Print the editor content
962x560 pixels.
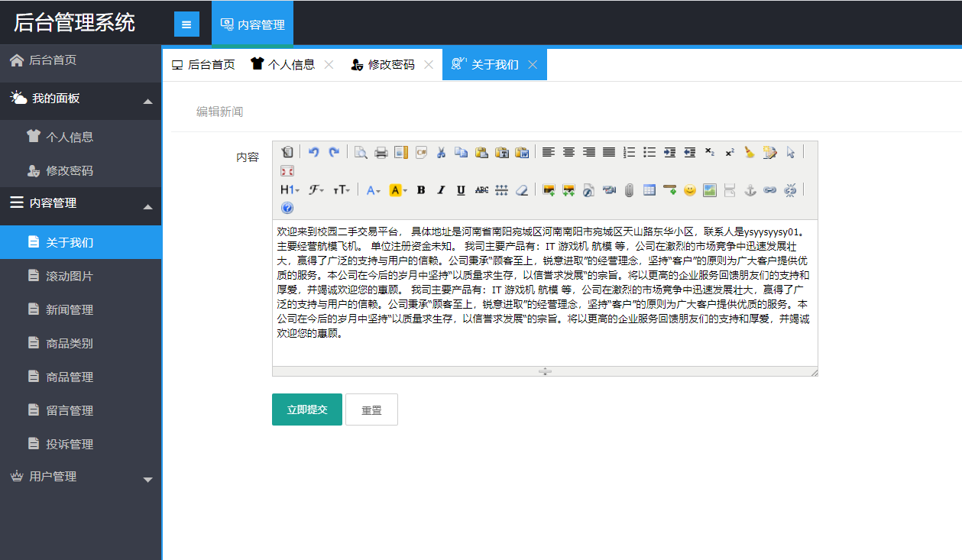[381, 152]
